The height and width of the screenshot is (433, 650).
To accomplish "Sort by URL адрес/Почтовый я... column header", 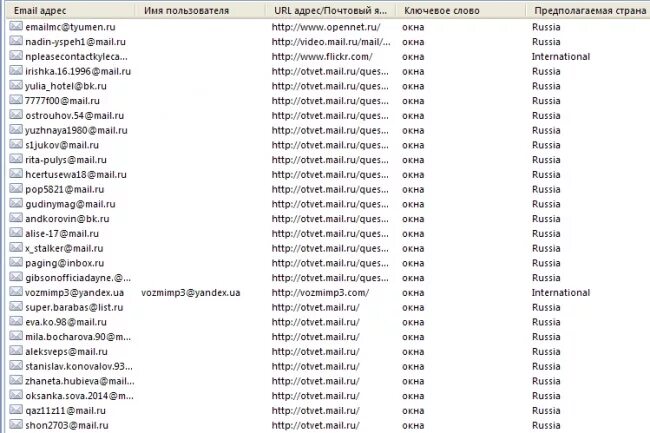I will pos(331,10).
